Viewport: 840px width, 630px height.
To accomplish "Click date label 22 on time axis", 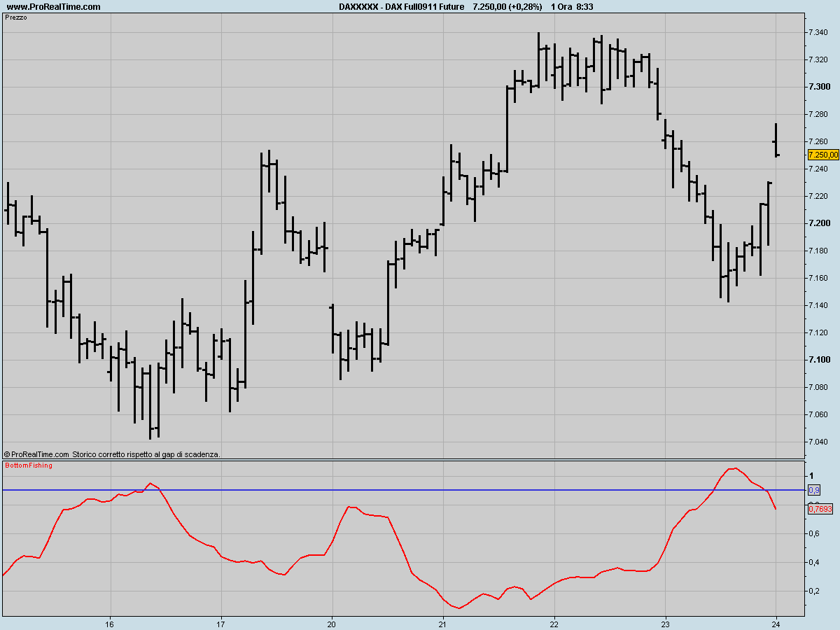I will tap(554, 623).
